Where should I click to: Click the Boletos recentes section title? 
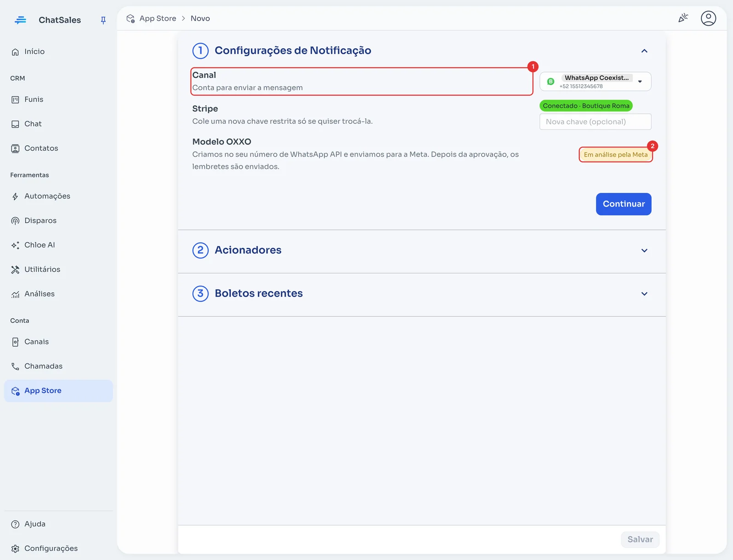(259, 293)
